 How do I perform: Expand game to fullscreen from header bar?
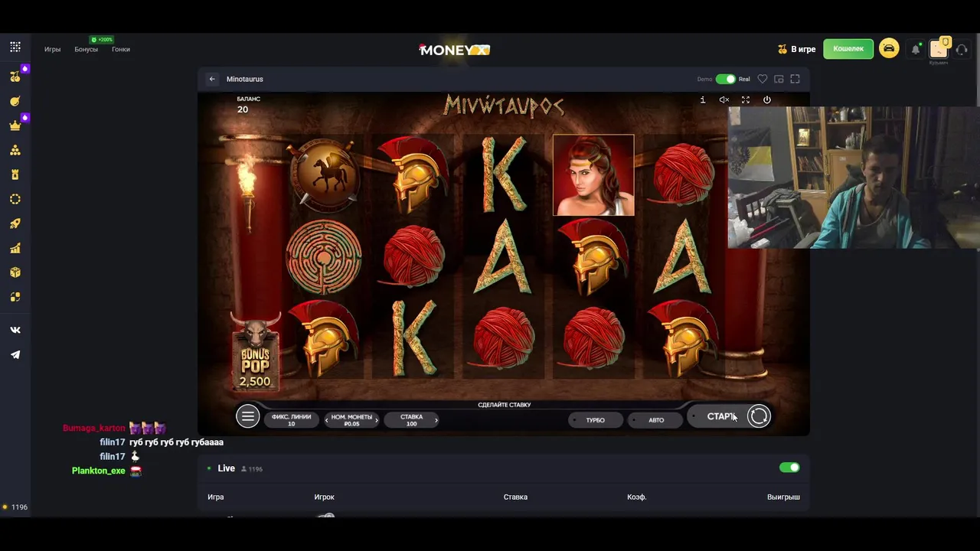pos(795,79)
